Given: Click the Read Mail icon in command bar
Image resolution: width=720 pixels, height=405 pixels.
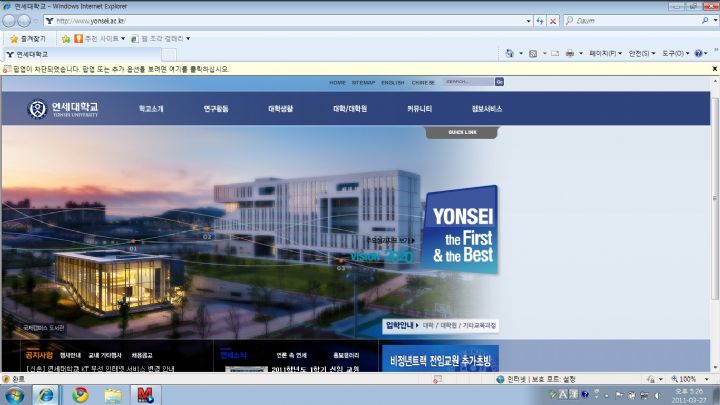Looking at the screenshot, I should pyautogui.click(x=555, y=54).
